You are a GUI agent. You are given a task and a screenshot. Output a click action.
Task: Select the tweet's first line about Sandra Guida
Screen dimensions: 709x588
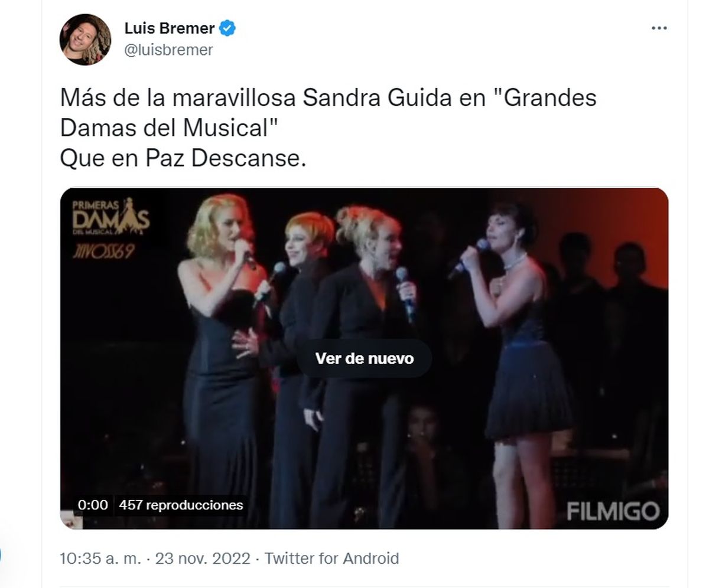pos(329,97)
